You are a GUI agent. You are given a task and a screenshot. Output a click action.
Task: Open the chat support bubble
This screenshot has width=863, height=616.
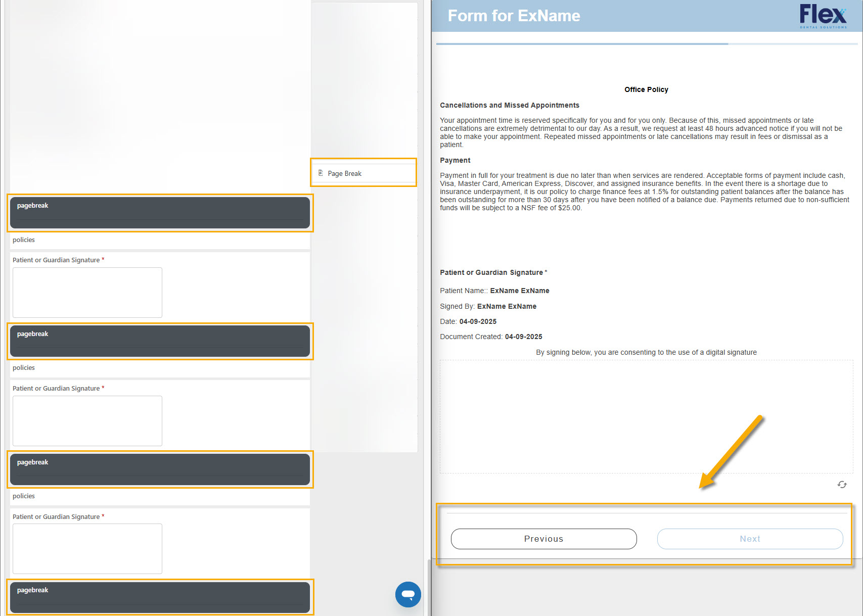tap(408, 594)
